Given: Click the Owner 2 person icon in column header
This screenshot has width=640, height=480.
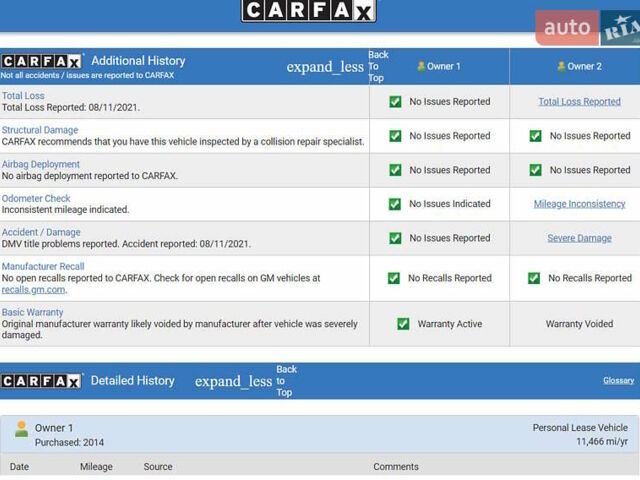Looking at the screenshot, I should [562, 66].
